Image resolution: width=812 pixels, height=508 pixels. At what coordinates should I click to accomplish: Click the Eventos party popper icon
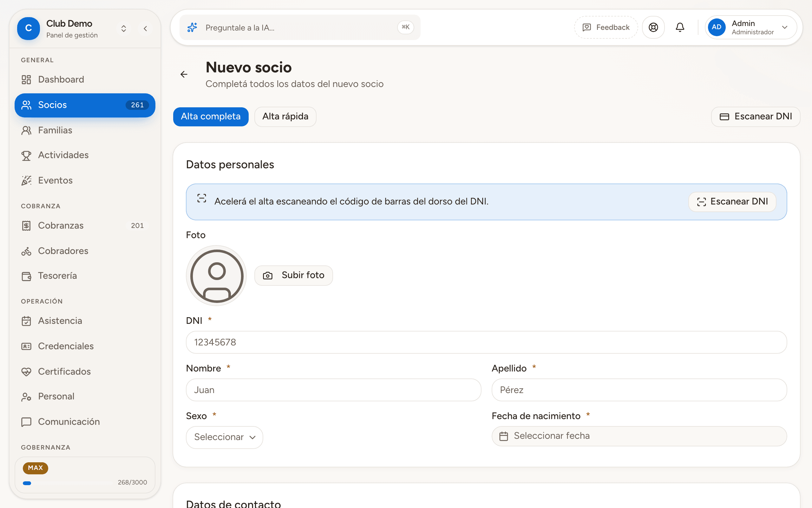pos(26,181)
